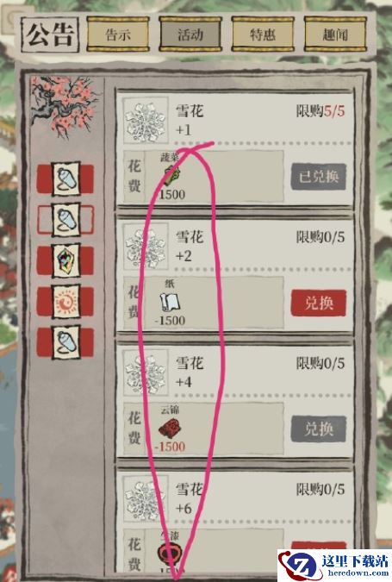Open the 告示 tab
Image resolution: width=392 pixels, height=582 pixels.
[118, 34]
